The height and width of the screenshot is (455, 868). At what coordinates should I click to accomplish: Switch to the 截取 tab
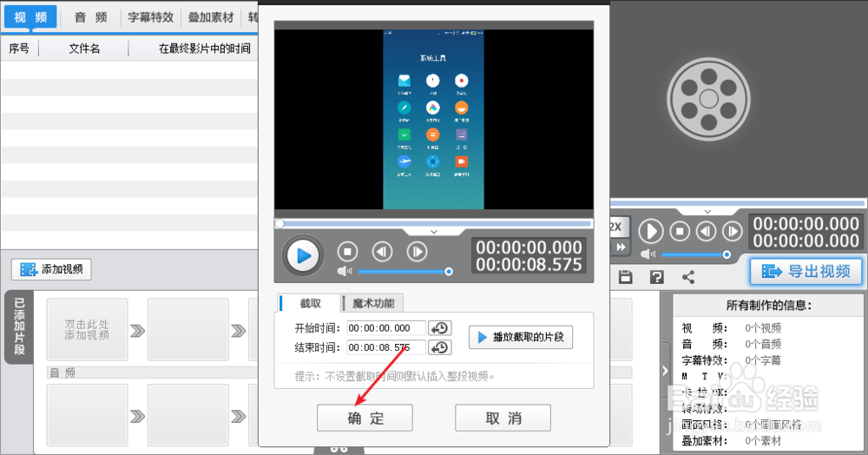coord(310,303)
